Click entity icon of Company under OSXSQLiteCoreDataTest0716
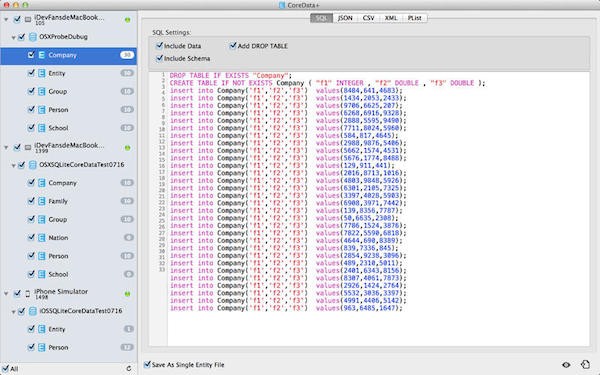The height and width of the screenshot is (375, 600). click(42, 183)
